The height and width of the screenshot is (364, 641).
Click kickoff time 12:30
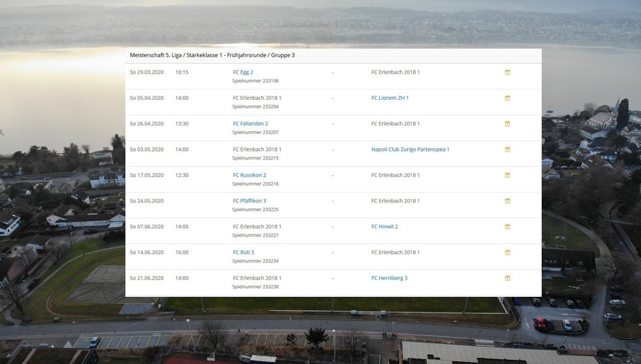[x=182, y=175]
